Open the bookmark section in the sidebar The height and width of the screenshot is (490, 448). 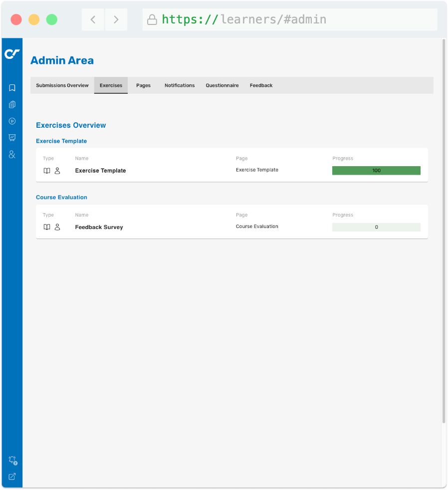pyautogui.click(x=12, y=87)
